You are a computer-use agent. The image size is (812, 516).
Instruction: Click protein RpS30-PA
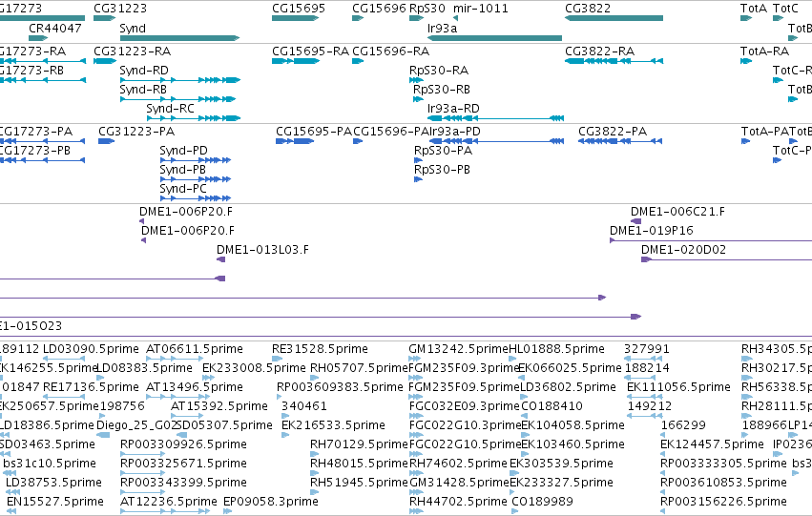point(419,160)
